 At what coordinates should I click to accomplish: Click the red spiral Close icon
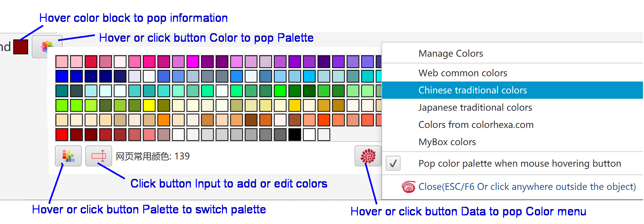pyautogui.click(x=408, y=187)
